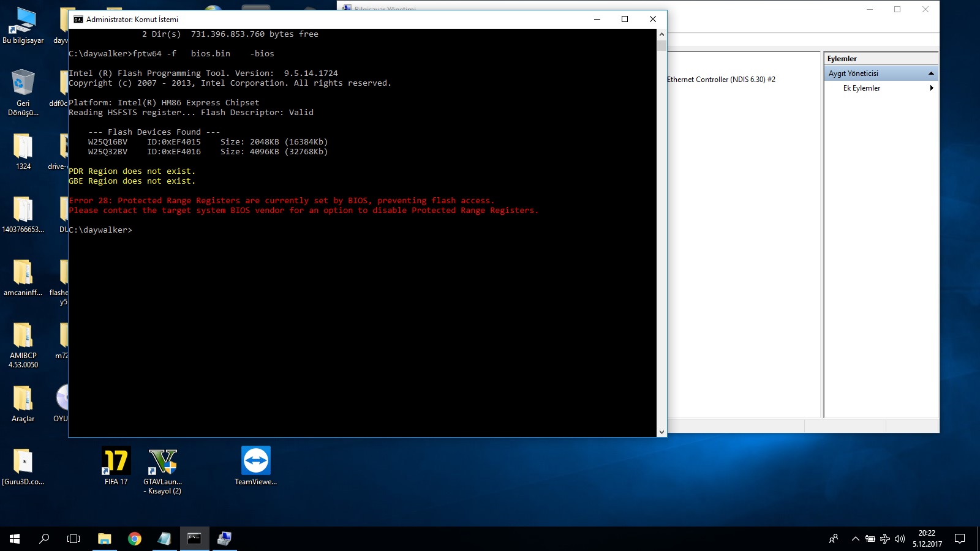The width and height of the screenshot is (980, 551).
Task: Click the battery power tray icon
Action: point(870,539)
